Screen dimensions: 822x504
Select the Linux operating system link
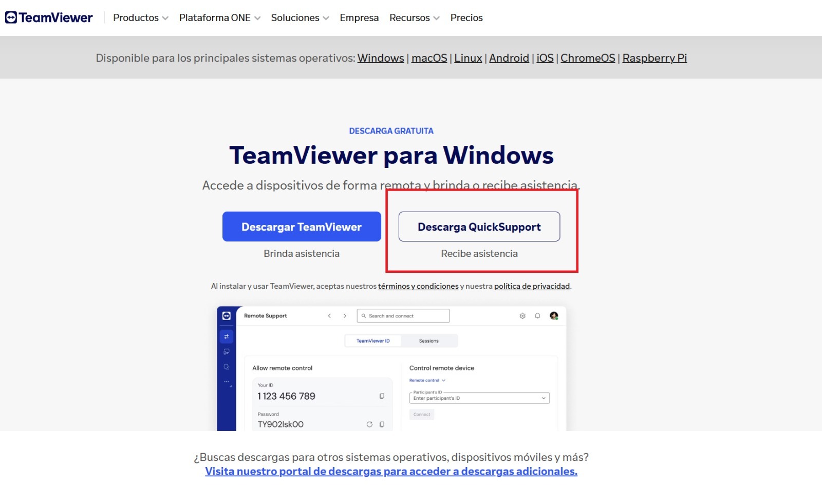click(468, 58)
